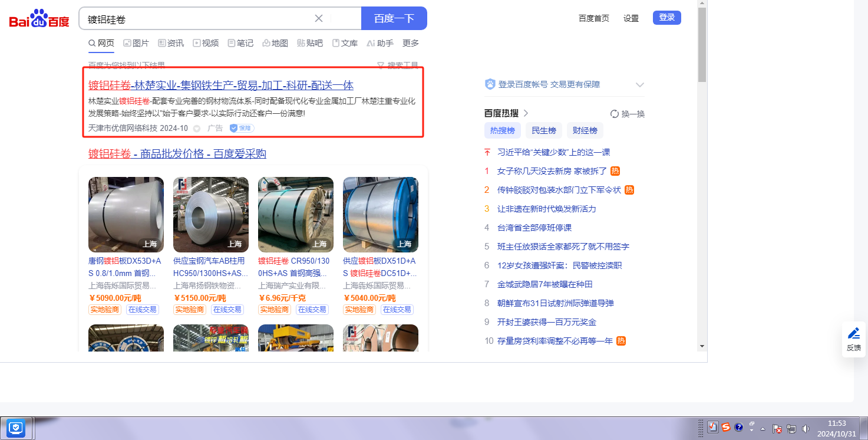Screen dimensions: 868x440
Task: Switch to the 财经榜 tab
Action: pyautogui.click(x=585, y=130)
